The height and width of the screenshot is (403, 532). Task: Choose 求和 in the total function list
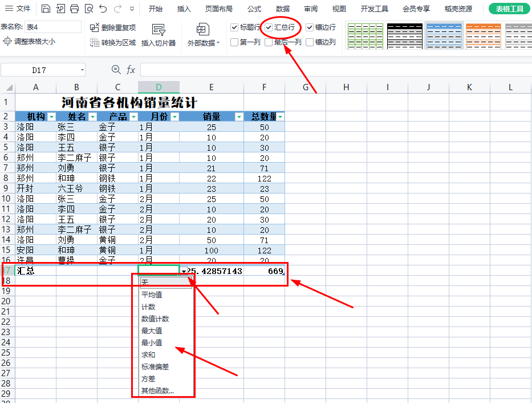[x=166, y=355]
